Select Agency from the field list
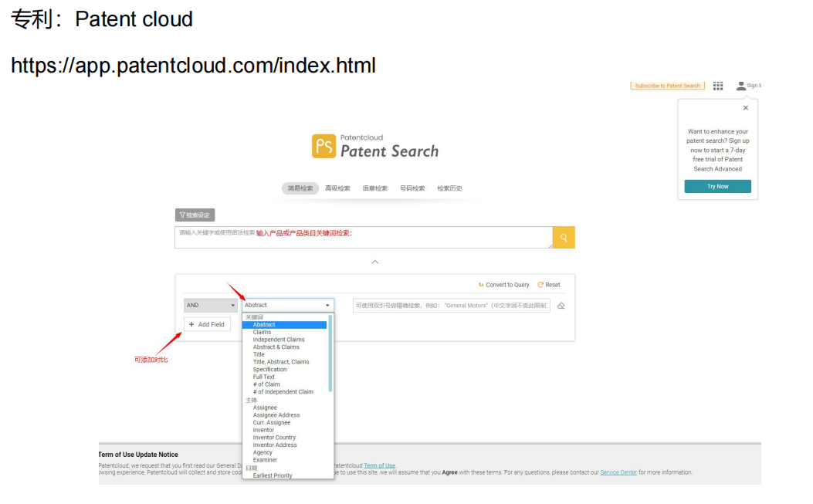Image resolution: width=813 pixels, height=504 pixels. point(263,452)
